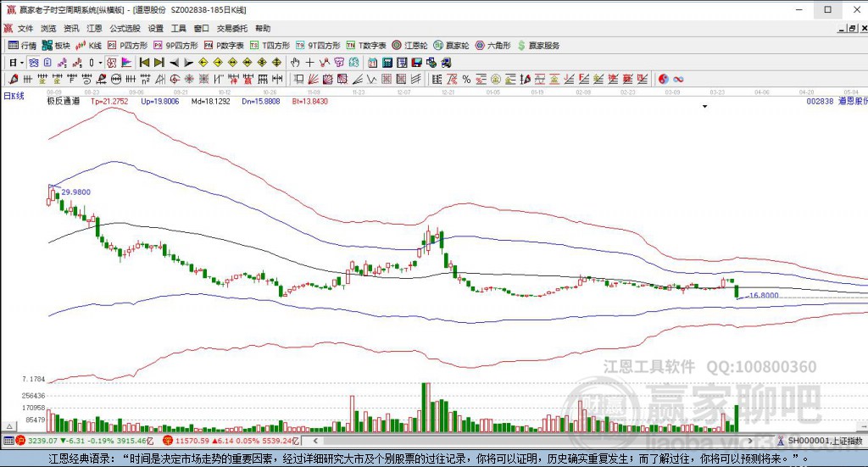Click the infinity symbol tool icon

(679, 79)
